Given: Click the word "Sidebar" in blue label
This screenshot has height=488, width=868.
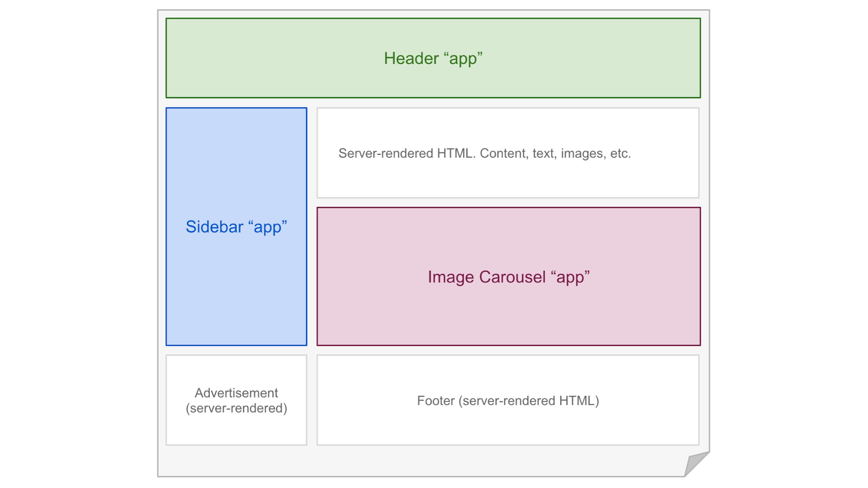Looking at the screenshot, I should pos(214,227).
